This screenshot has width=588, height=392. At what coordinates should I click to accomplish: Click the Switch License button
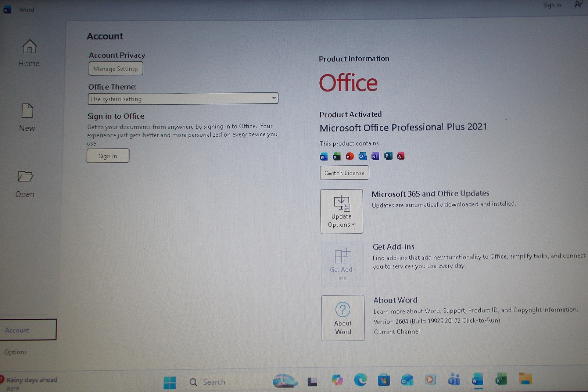pos(344,173)
